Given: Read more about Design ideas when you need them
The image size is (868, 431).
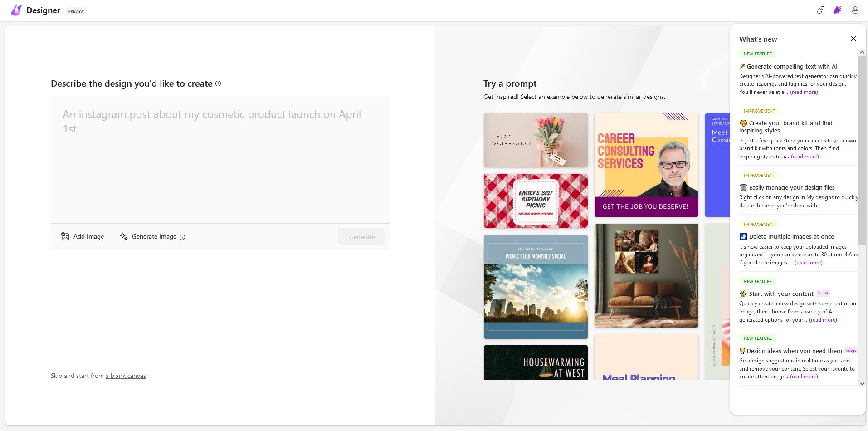Looking at the screenshot, I should (804, 377).
